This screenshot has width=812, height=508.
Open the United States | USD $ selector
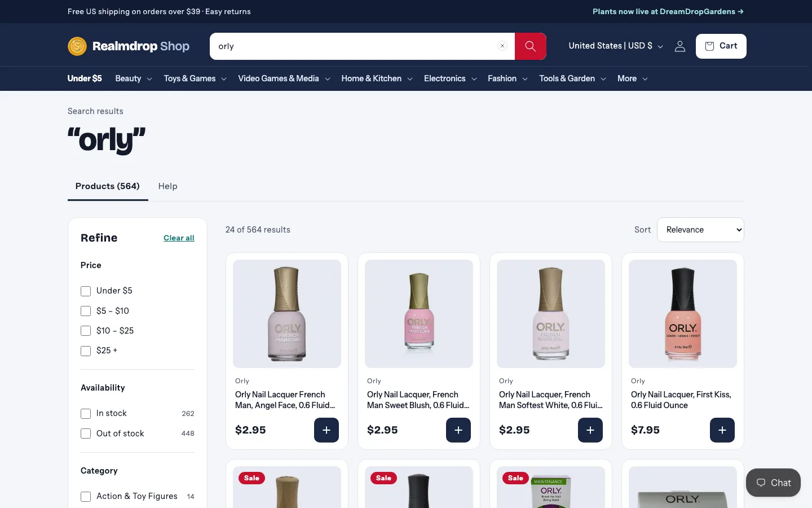point(616,46)
